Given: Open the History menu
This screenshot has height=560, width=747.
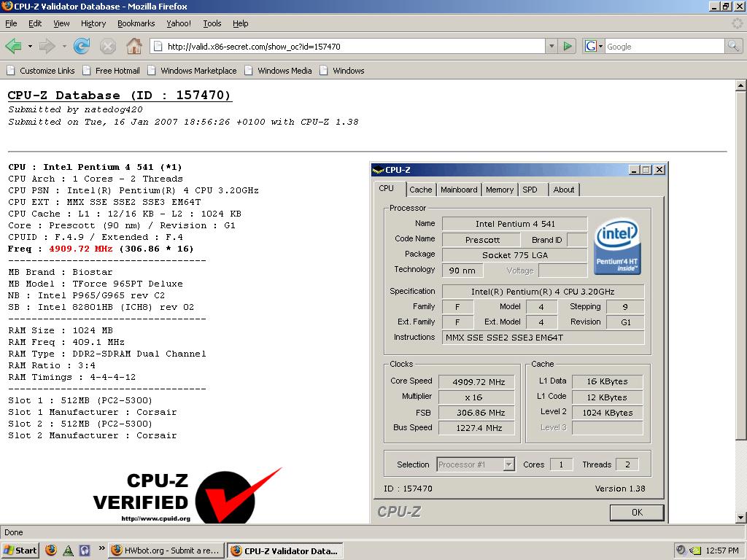Looking at the screenshot, I should [93, 23].
